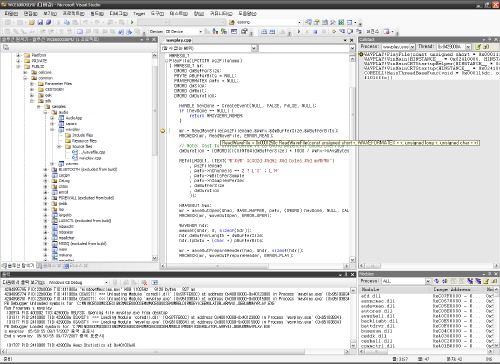Screen dimensions: 500x364
Task: Open the Process dropdown in Call Stack
Action: click(412, 47)
